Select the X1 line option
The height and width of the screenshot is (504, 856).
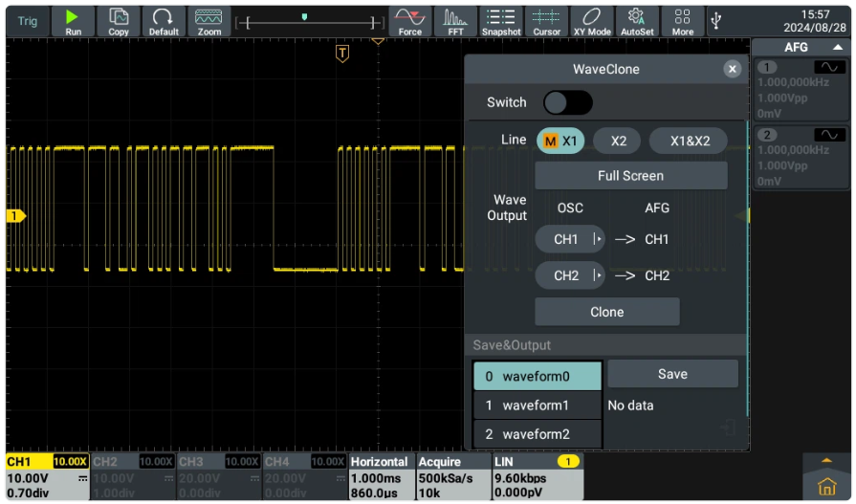point(560,141)
